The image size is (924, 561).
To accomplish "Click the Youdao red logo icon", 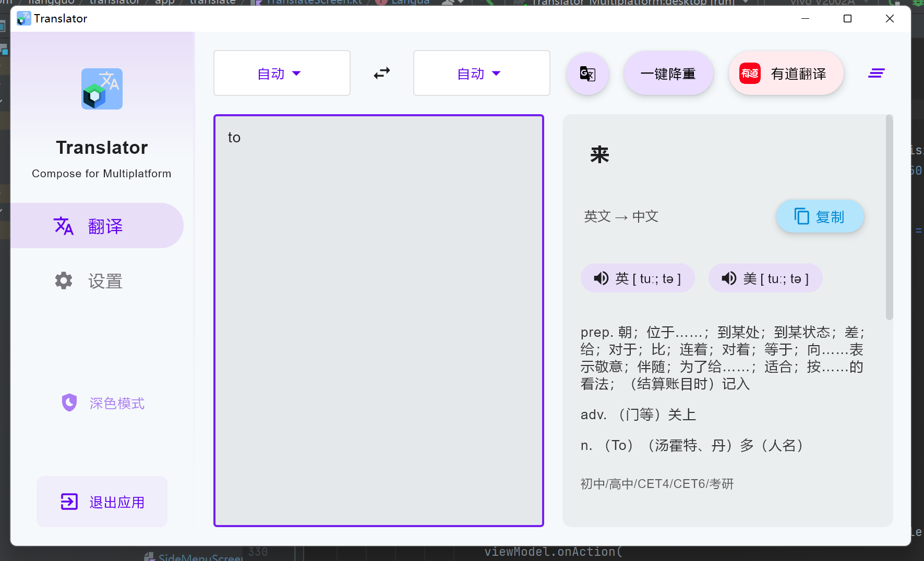I will [x=750, y=74].
